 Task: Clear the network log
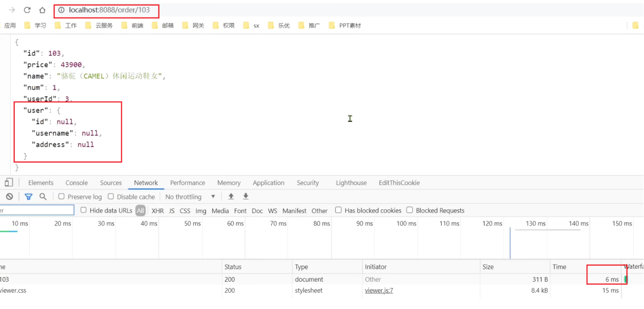click(x=9, y=196)
